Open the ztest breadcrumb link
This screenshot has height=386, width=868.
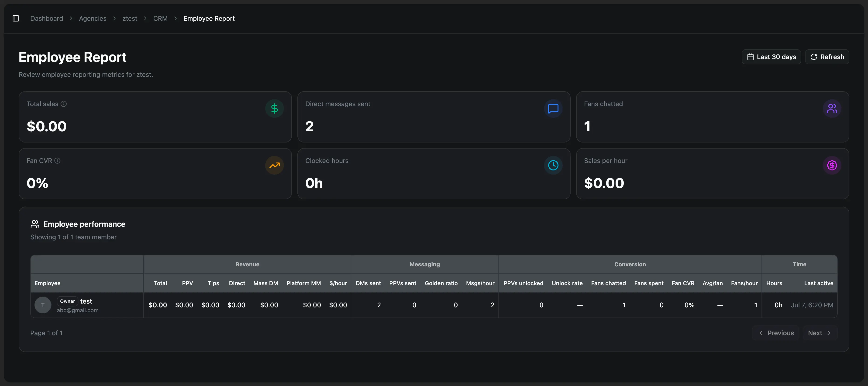click(x=130, y=19)
